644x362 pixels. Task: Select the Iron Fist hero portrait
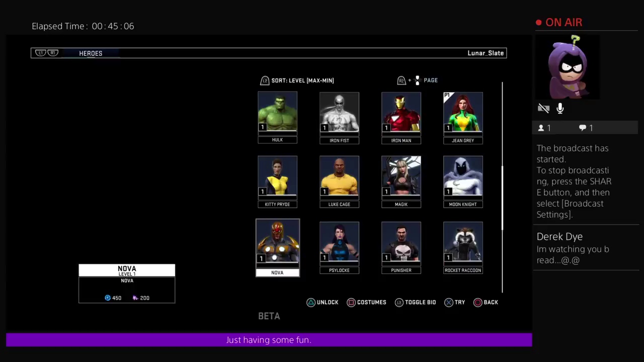click(339, 112)
